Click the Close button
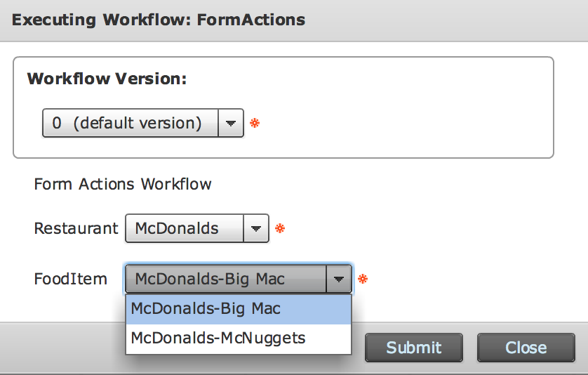 click(526, 348)
